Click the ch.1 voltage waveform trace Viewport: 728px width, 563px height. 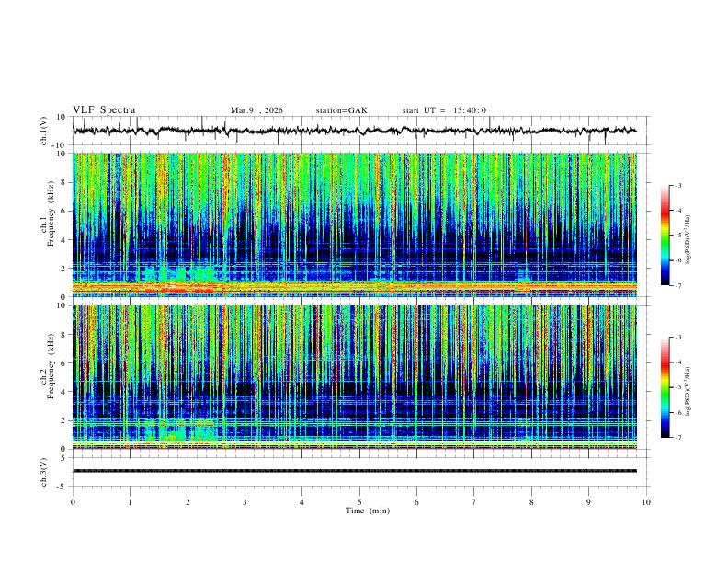pyautogui.click(x=354, y=131)
